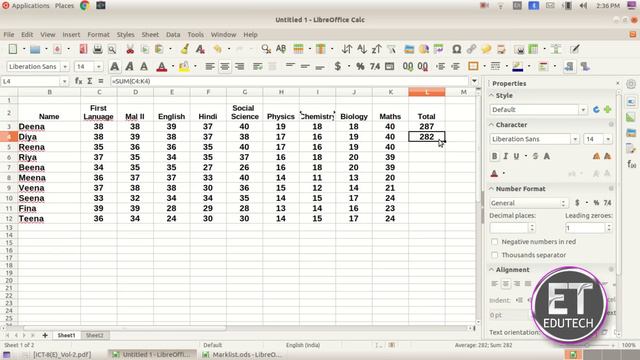Click the Insert Chart icon
The image size is (640, 360).
(424, 49)
